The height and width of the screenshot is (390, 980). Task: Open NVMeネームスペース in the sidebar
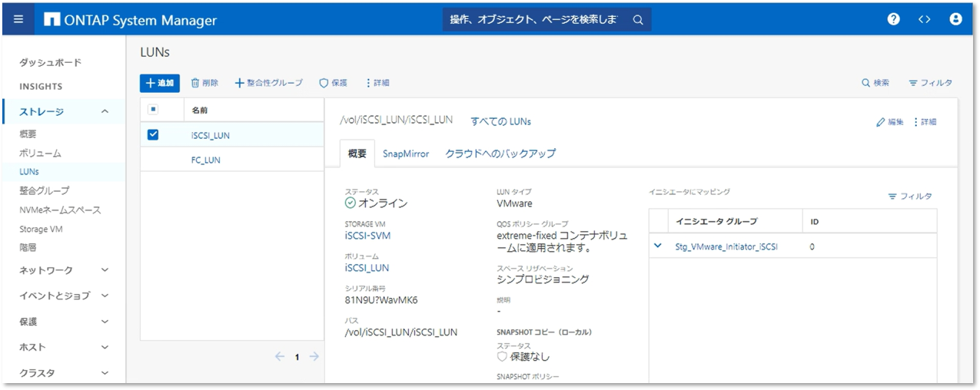point(60,210)
